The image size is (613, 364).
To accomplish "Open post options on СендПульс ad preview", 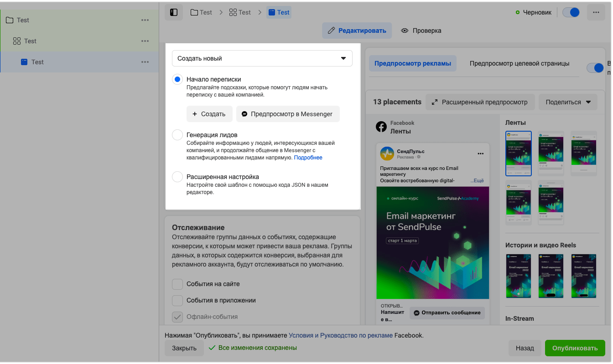I will (480, 154).
